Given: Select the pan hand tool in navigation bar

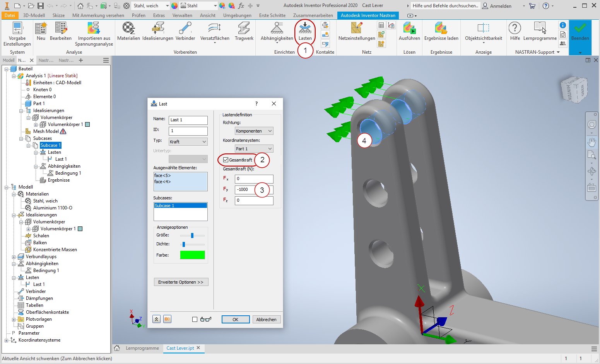Looking at the screenshot, I should 591,142.
